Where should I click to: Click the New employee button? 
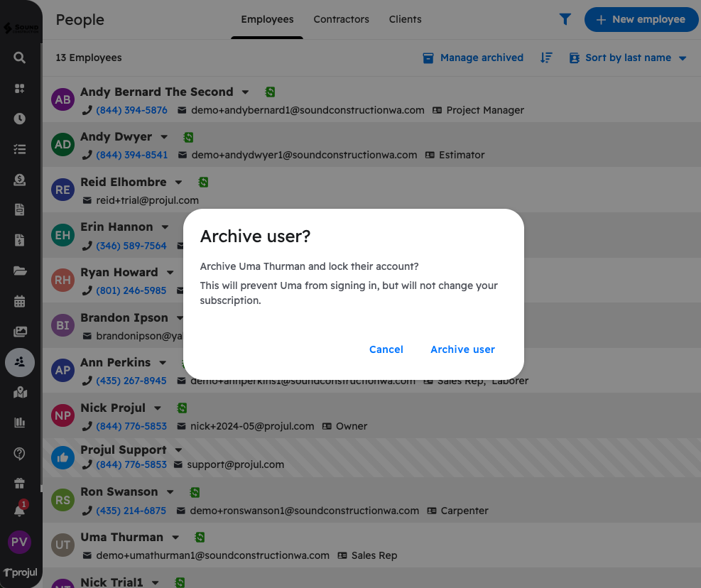tap(640, 19)
